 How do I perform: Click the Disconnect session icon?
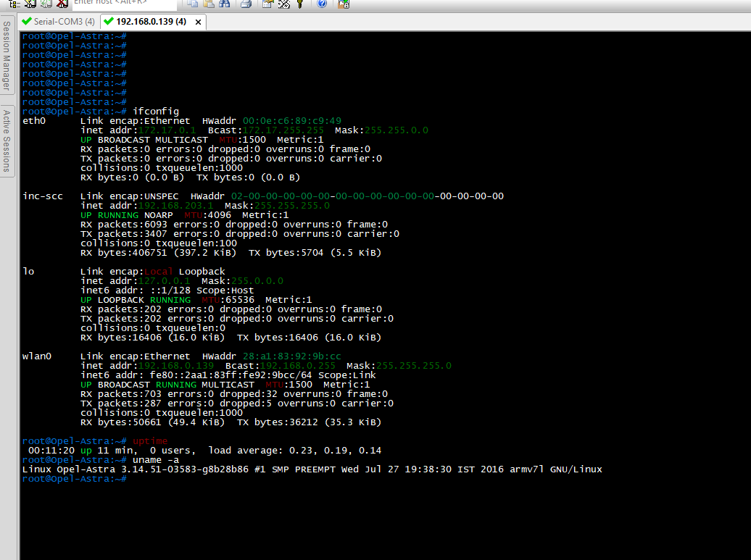click(x=62, y=4)
